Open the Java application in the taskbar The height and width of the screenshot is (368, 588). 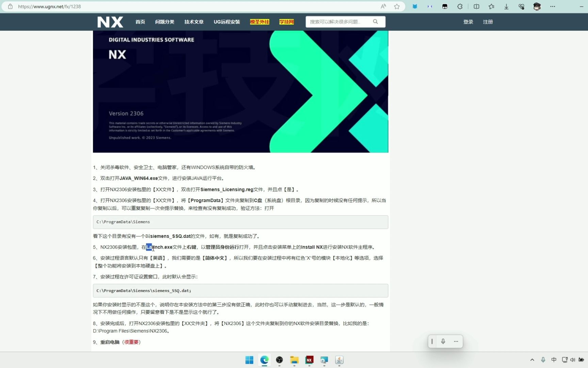click(x=339, y=360)
